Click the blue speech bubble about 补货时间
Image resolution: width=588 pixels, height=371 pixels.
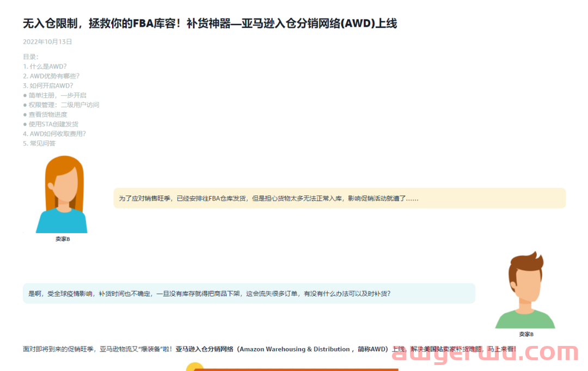(249, 293)
